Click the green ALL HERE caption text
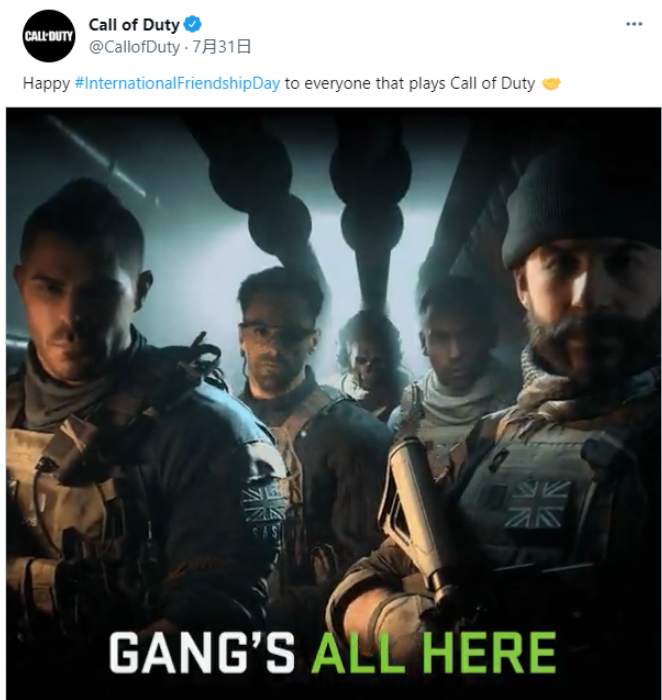Screen dimensions: 662x700 coord(434,653)
